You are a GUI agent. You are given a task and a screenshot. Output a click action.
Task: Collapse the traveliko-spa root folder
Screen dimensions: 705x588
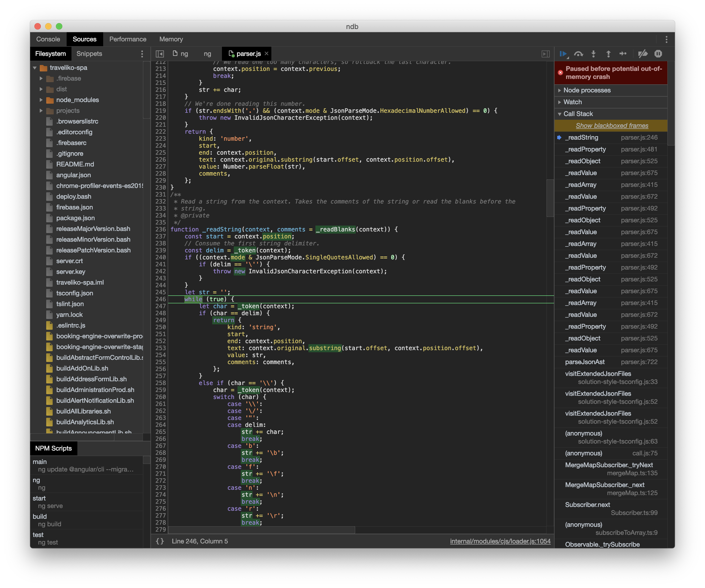35,68
